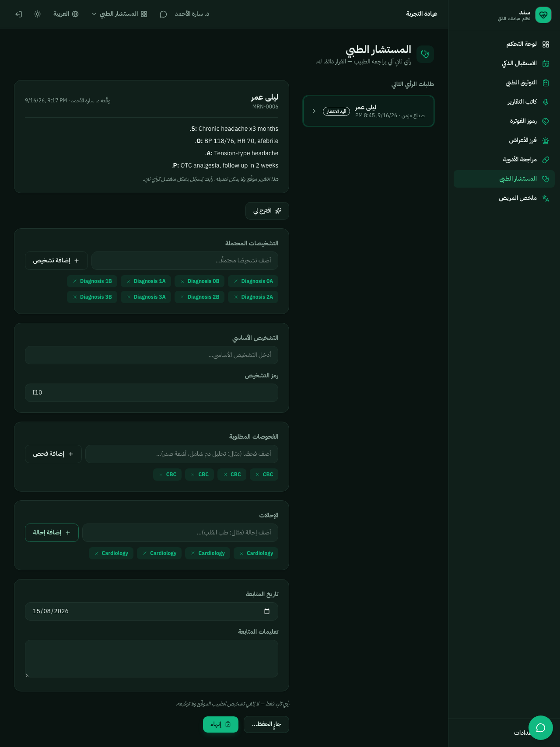This screenshot has width=560, height=747.
Task: Open the العربية language selector
Action: 66,14
